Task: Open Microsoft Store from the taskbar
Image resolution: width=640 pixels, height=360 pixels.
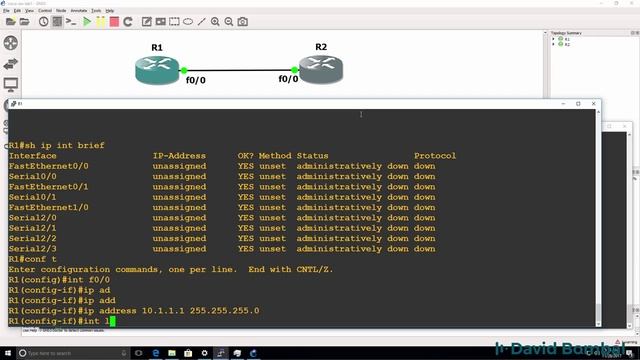Action: tap(188, 353)
